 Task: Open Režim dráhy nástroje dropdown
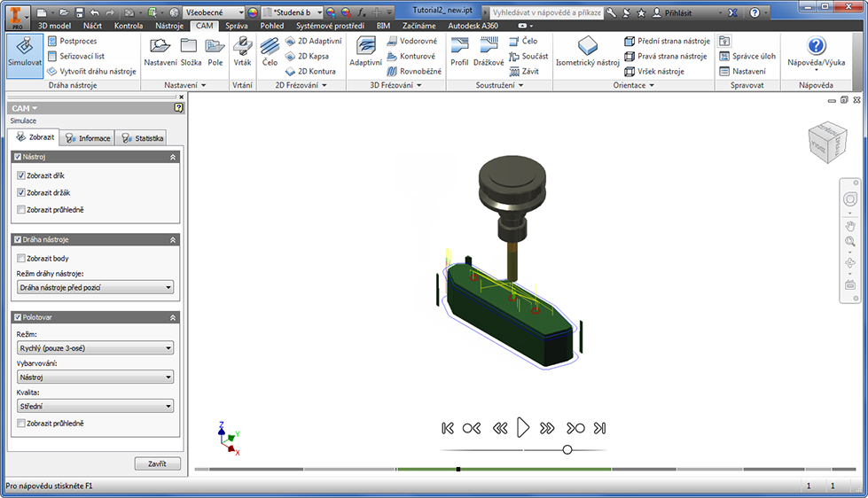95,287
